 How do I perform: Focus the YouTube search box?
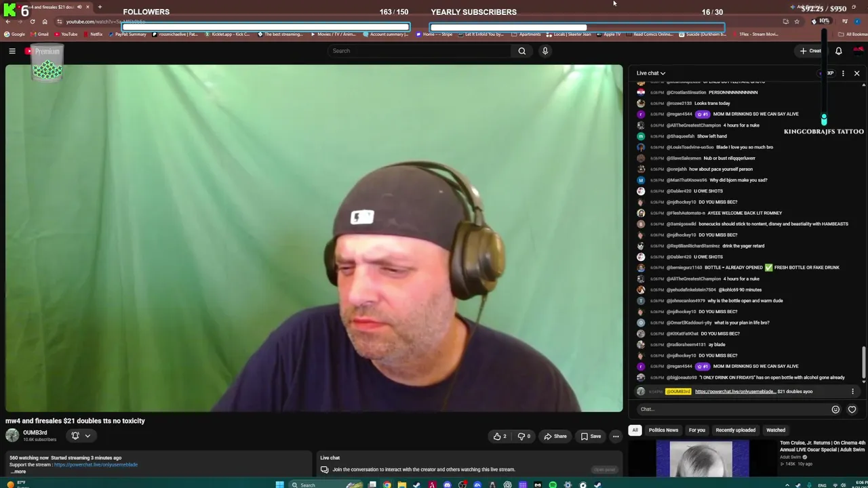419,51
